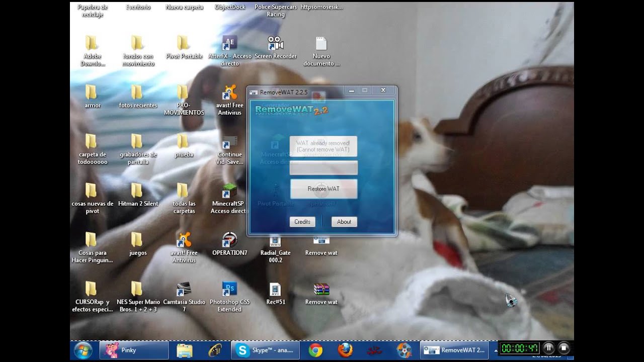644x362 pixels.
Task: Select the MinecraftSP grass block shortcut
Action: (x=229, y=191)
